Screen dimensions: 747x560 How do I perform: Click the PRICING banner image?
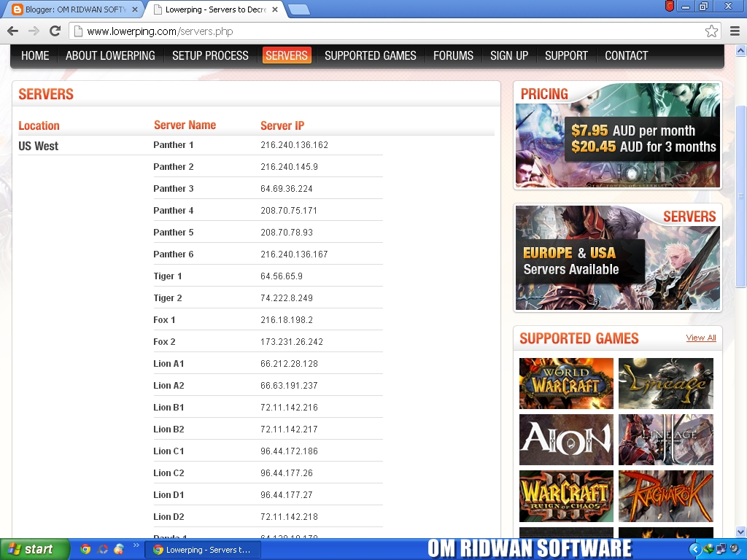617,135
